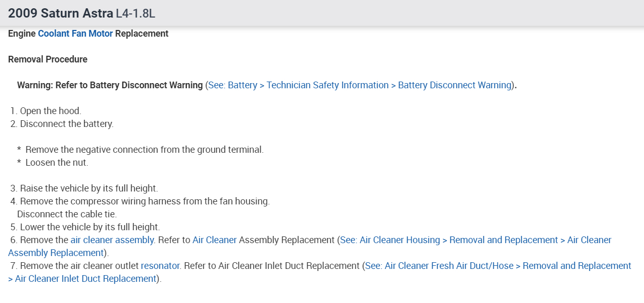
Task: Open the Battery Disconnect Warning reference link
Action: point(359,85)
